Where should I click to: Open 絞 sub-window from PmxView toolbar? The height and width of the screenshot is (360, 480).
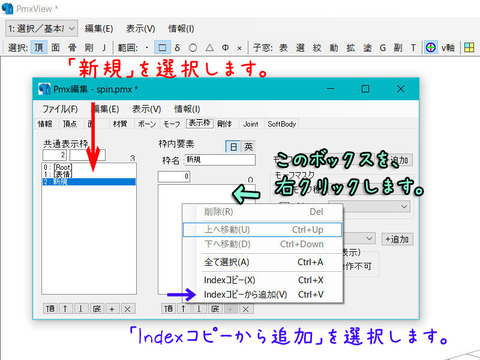click(x=317, y=48)
